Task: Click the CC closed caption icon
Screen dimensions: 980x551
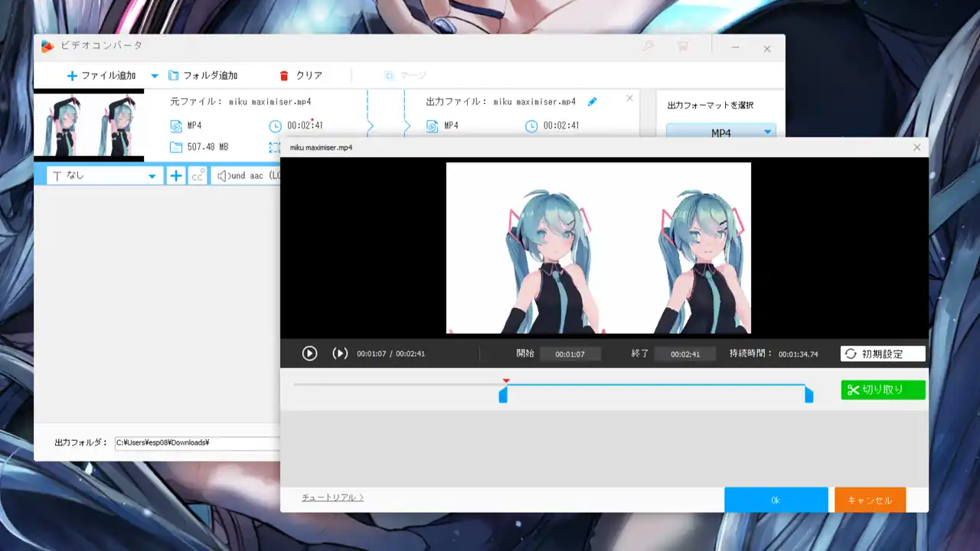Action: tap(198, 175)
